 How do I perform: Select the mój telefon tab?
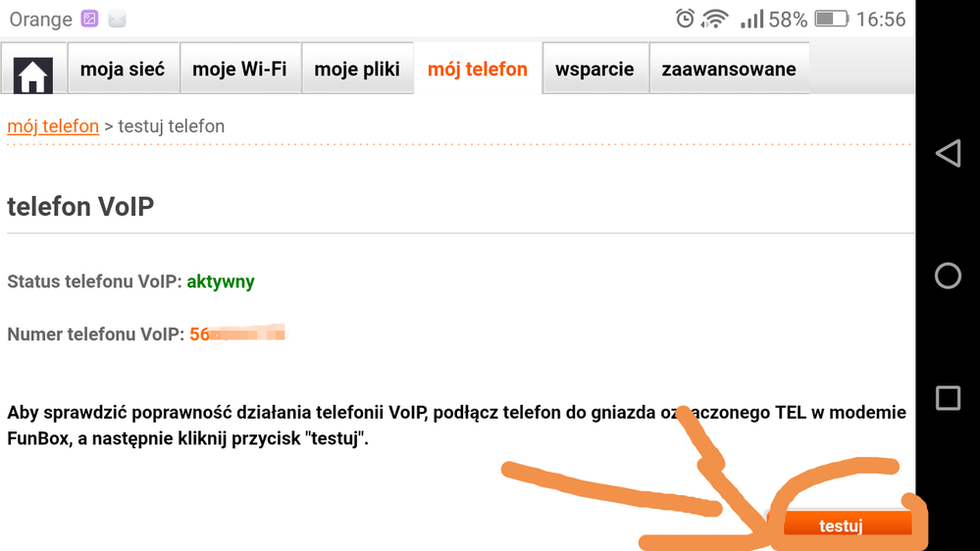pyautogui.click(x=478, y=69)
